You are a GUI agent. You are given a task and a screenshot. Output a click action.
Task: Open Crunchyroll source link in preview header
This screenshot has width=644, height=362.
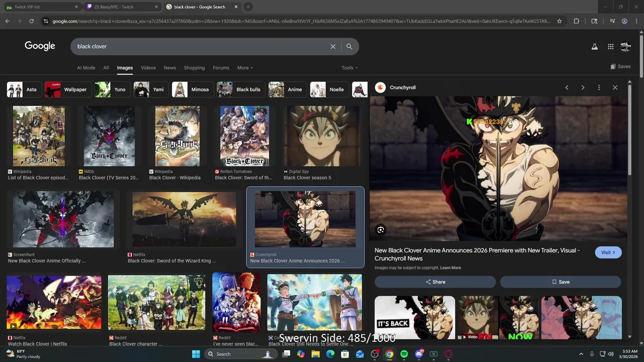pos(395,87)
